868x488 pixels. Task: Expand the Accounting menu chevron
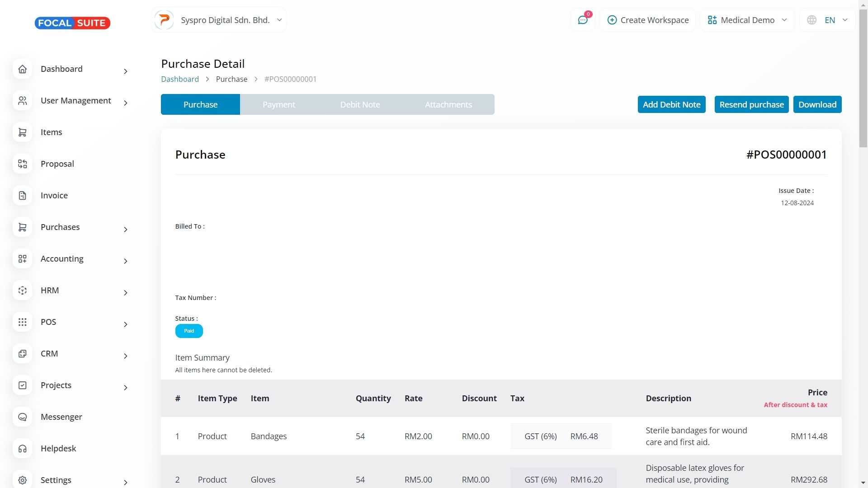[126, 261]
